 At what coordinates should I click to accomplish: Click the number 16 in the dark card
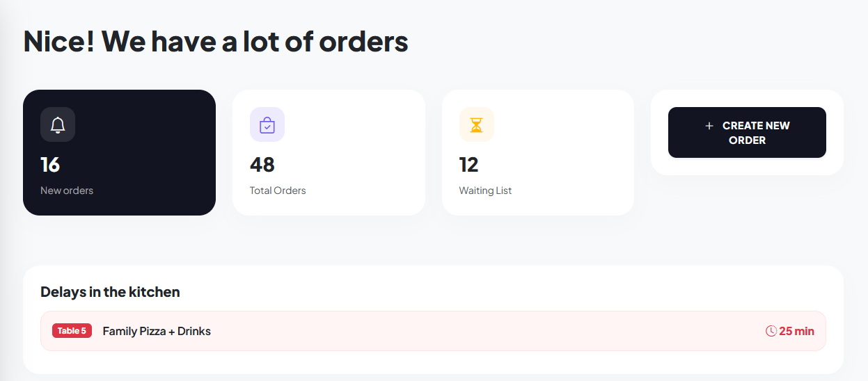50,165
